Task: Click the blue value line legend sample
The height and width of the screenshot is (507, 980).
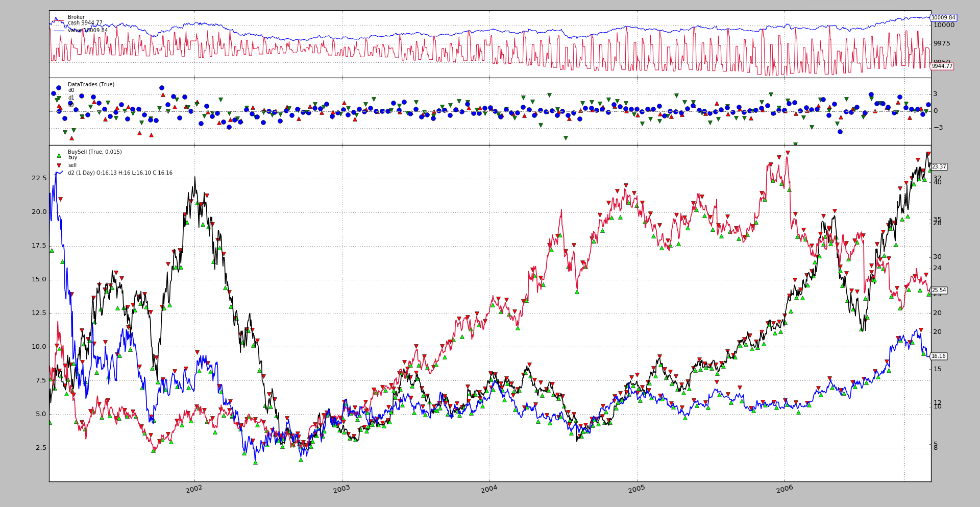Action: point(59,31)
